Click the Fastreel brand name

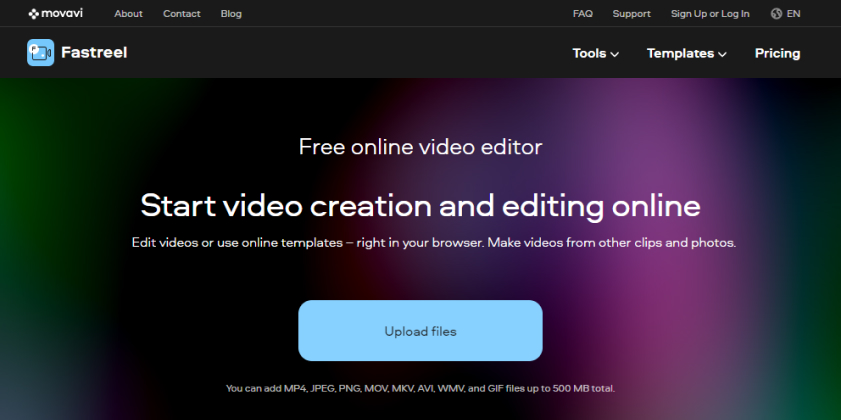point(94,53)
